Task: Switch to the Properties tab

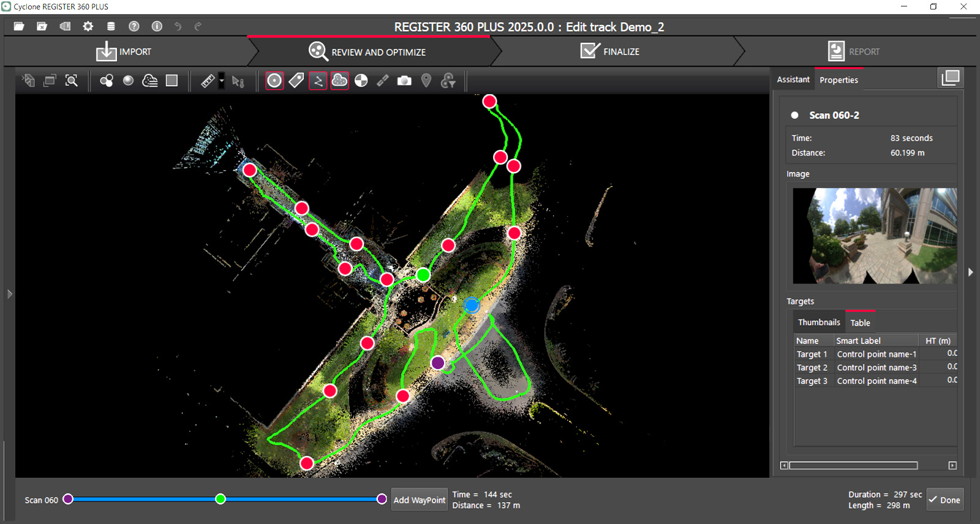Action: (839, 80)
